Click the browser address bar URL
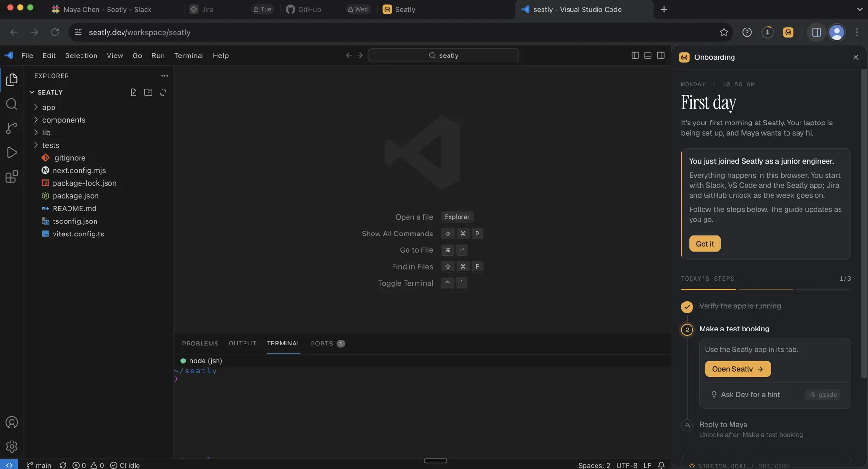Viewport: 868px width, 469px height. coord(139,32)
